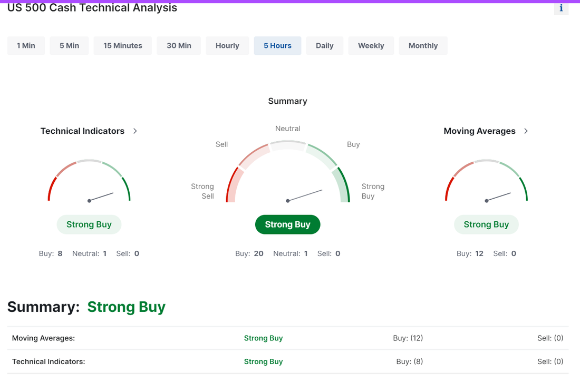Image resolution: width=580 pixels, height=392 pixels.
Task: Click the Moving Averages gauge dial
Action: click(487, 181)
